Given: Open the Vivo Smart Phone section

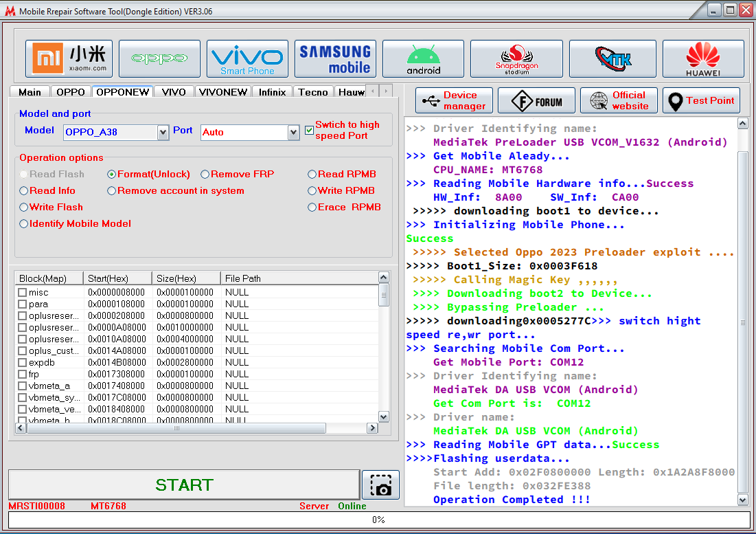Looking at the screenshot, I should (247, 59).
